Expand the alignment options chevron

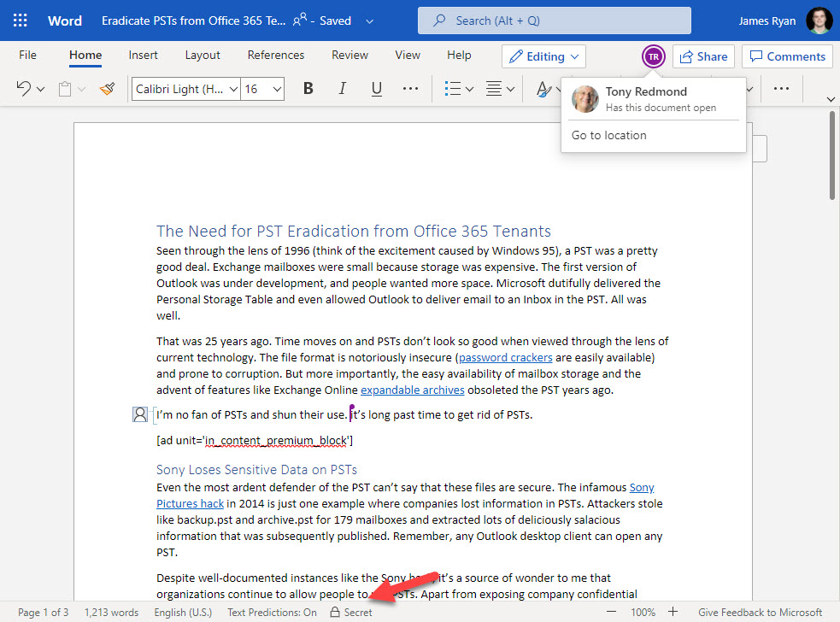pyautogui.click(x=510, y=89)
